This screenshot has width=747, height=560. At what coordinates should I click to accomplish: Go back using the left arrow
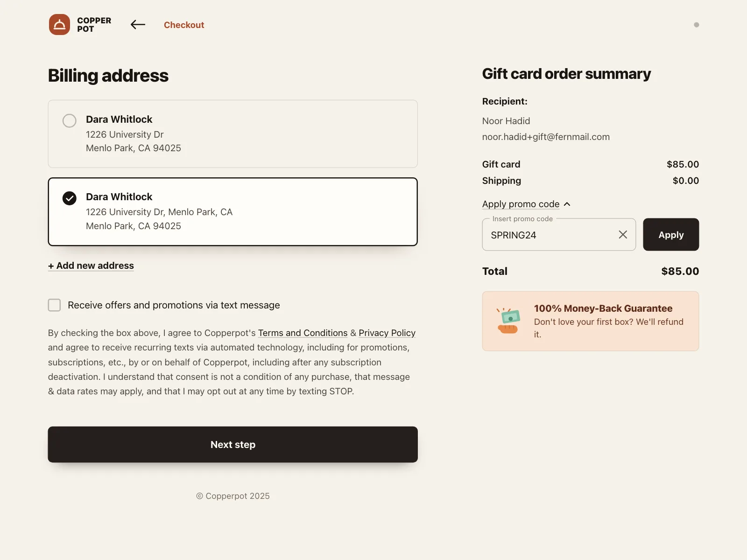click(138, 25)
